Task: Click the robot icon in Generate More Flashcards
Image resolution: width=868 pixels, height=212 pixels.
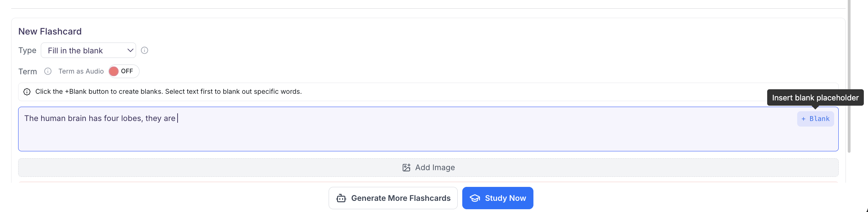Action: 341,198
